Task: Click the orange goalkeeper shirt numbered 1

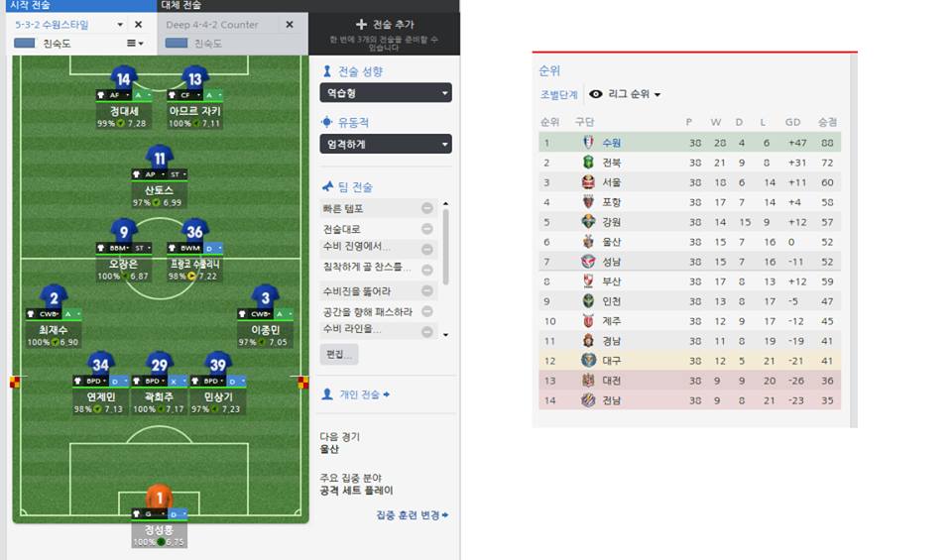Action: [x=159, y=497]
